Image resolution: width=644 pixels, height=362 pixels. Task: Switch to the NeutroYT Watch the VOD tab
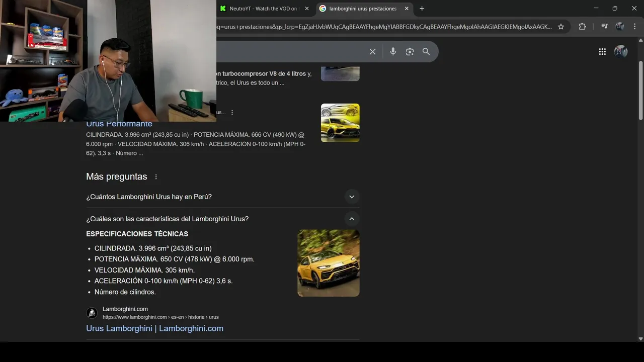263,9
